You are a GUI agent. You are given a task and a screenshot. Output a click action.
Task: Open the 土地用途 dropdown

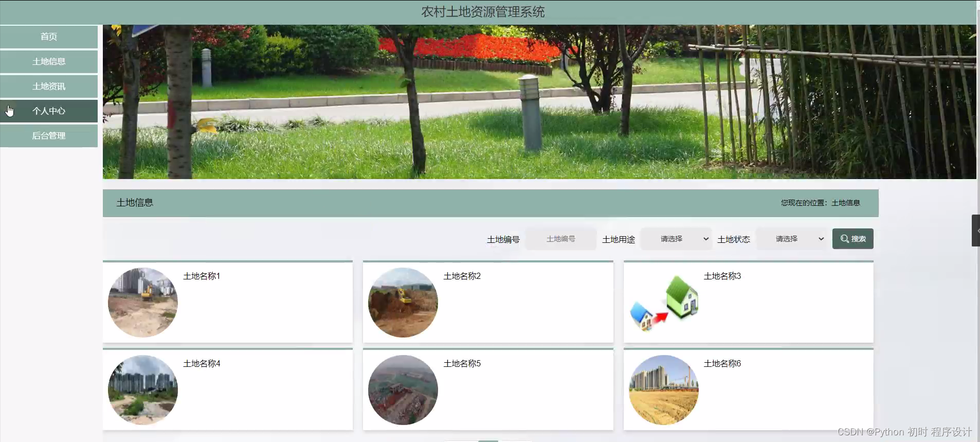[676, 239]
